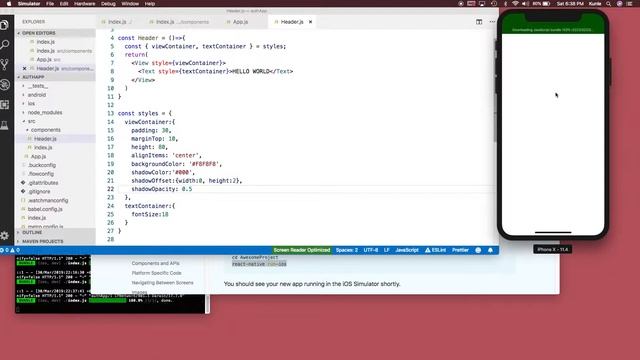Screen dimensions: 640x360
Task: Open the macOS Notification Center icon
Action: (629, 4)
